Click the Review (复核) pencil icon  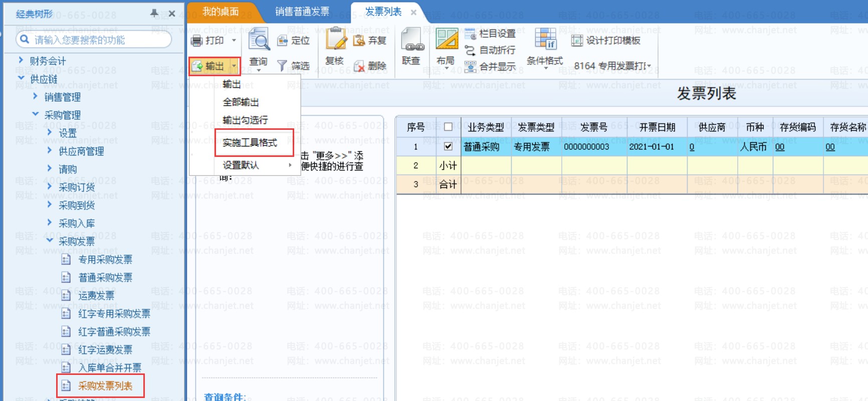click(336, 39)
